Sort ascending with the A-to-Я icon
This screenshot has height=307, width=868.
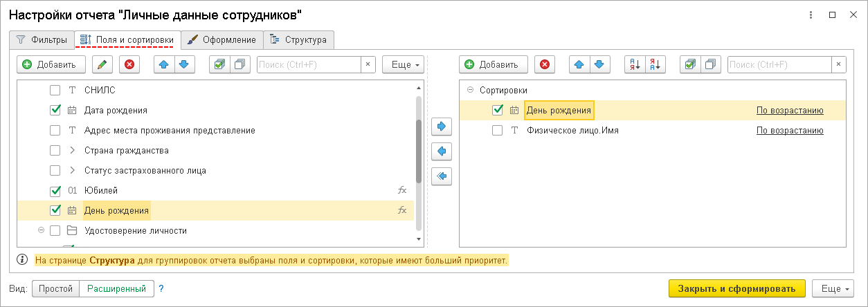tap(633, 64)
